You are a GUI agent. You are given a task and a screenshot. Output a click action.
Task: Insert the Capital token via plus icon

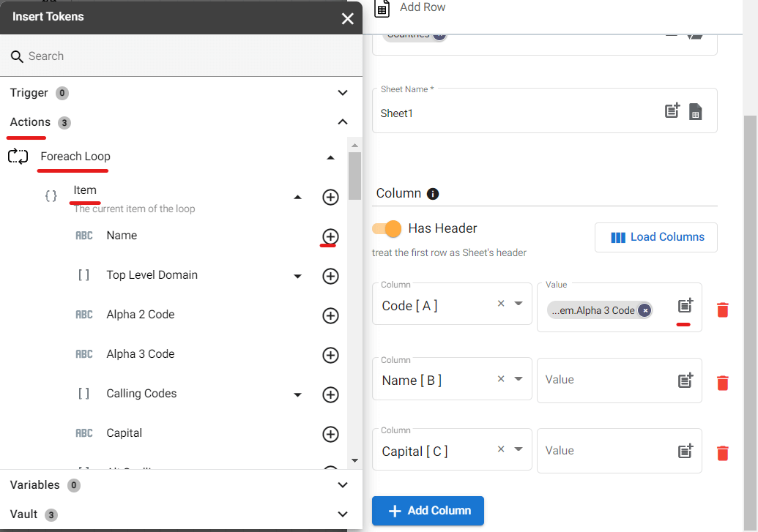pyautogui.click(x=330, y=434)
